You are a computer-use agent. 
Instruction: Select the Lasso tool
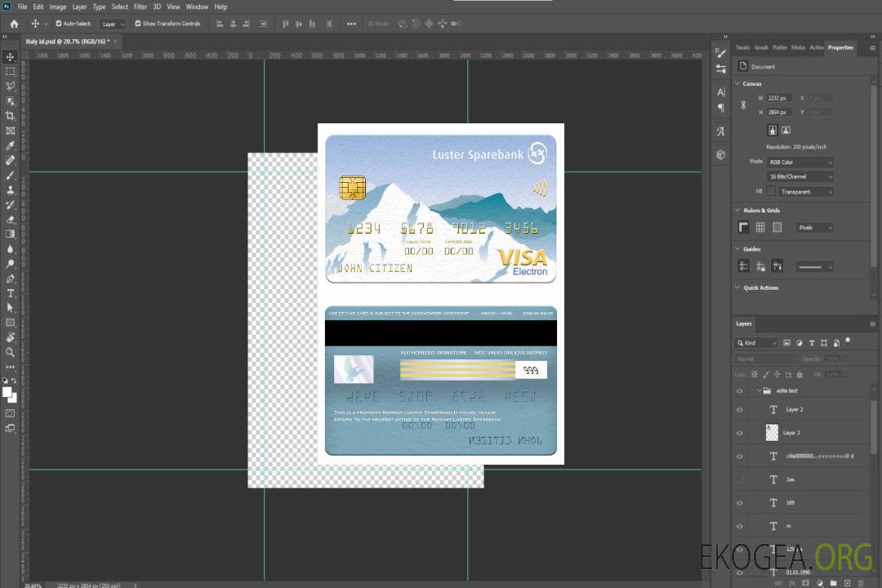10,86
